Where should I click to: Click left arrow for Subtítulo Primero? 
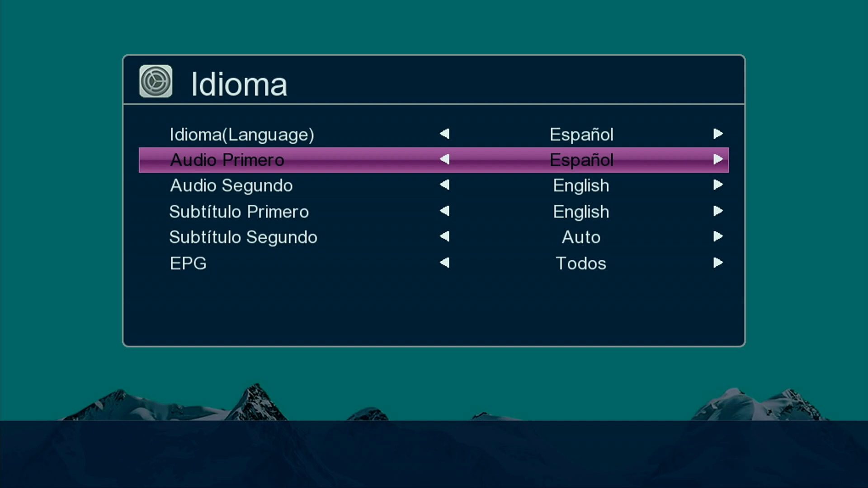click(445, 211)
